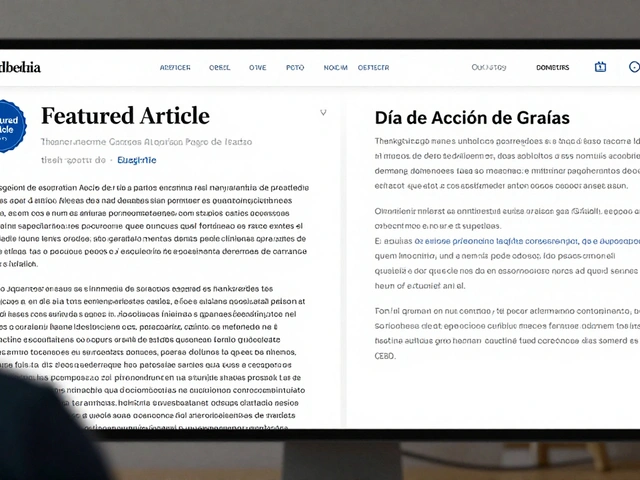Click the Featured Article heading
The width and height of the screenshot is (640, 480).
(125, 116)
